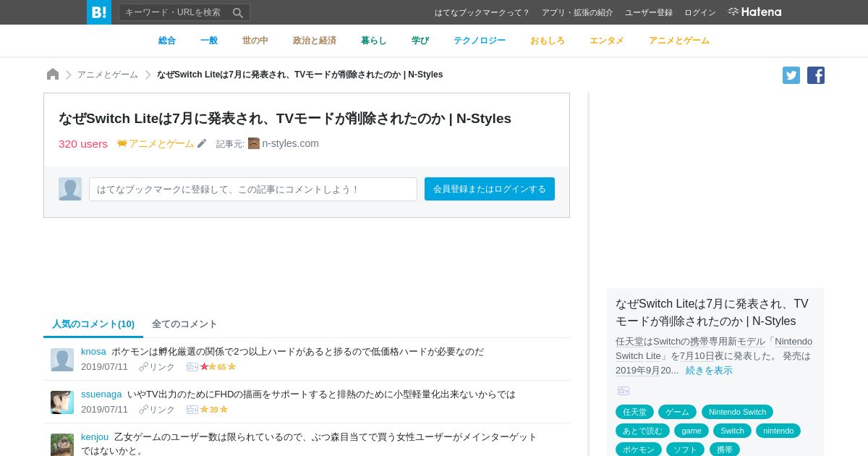868x456 pixels.
Task: Click アニメとゲーム in the breadcrumb
Action: tap(108, 75)
